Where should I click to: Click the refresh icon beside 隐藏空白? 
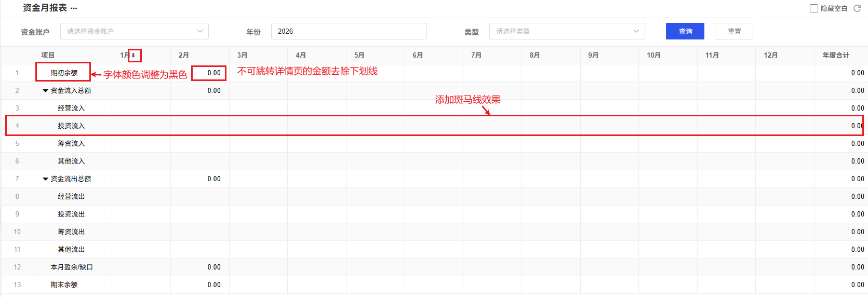click(x=857, y=8)
